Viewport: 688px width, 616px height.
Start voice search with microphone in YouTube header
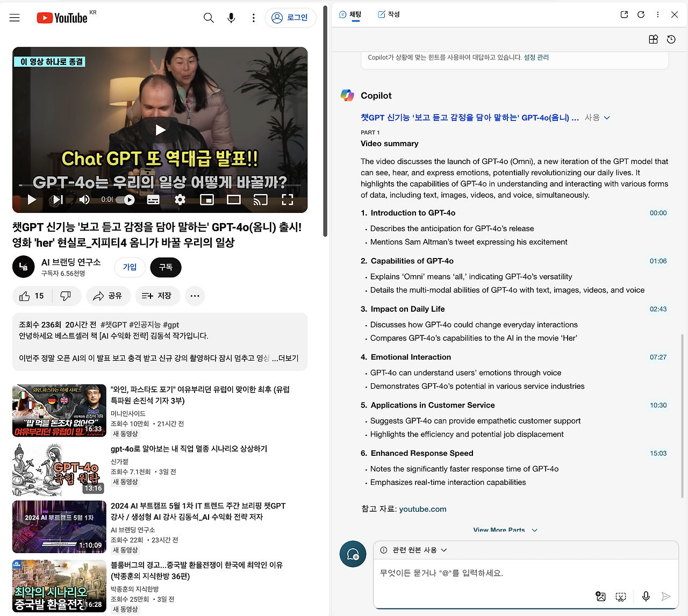(231, 18)
